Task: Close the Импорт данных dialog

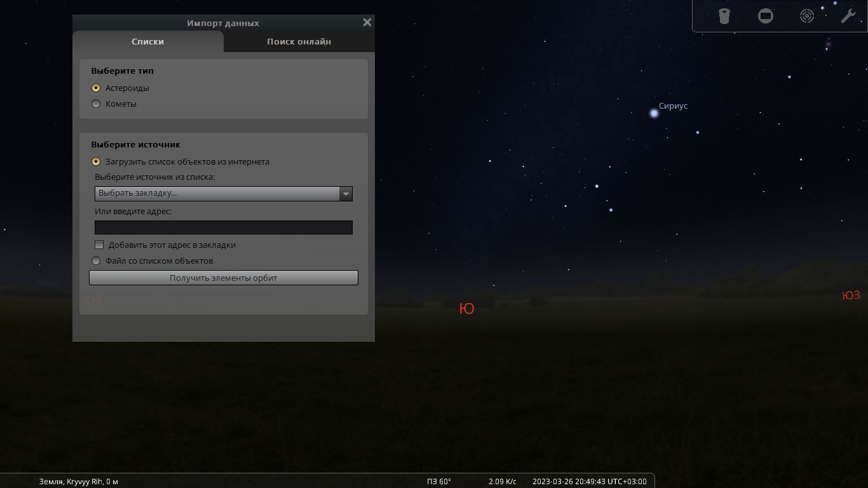Action: pos(367,22)
